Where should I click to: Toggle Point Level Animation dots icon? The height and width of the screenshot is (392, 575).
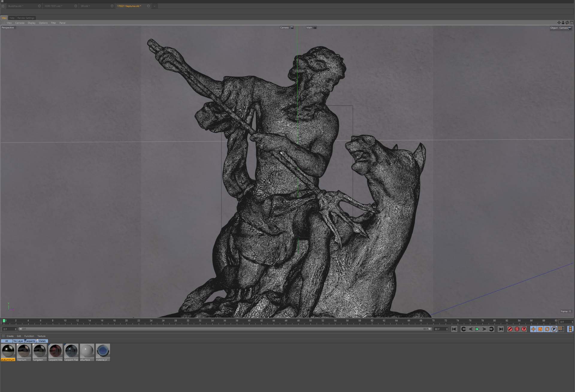pos(561,329)
